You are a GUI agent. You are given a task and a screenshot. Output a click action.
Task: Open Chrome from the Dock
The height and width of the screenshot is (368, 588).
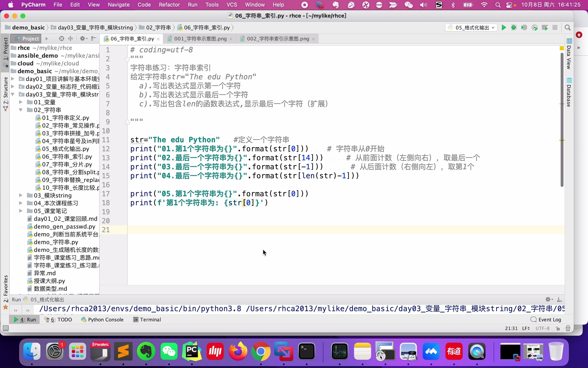coord(261,351)
